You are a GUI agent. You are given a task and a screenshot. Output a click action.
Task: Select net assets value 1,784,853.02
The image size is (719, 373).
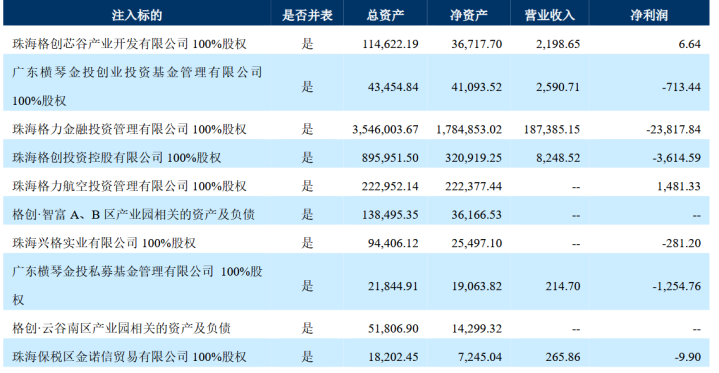pos(469,129)
